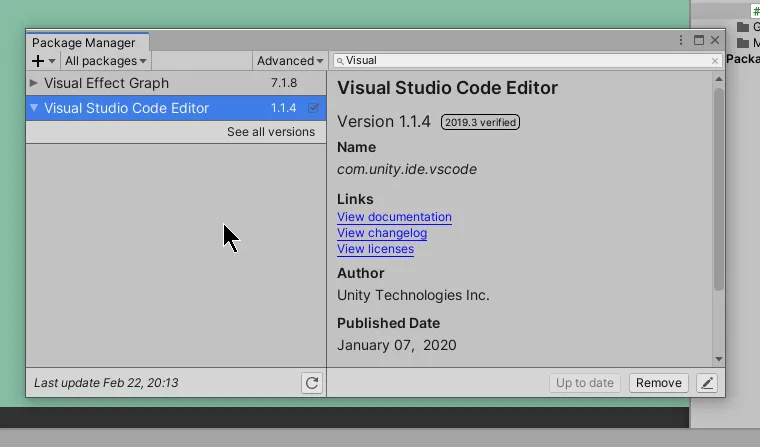Open the package edit pencil button

coord(707,383)
